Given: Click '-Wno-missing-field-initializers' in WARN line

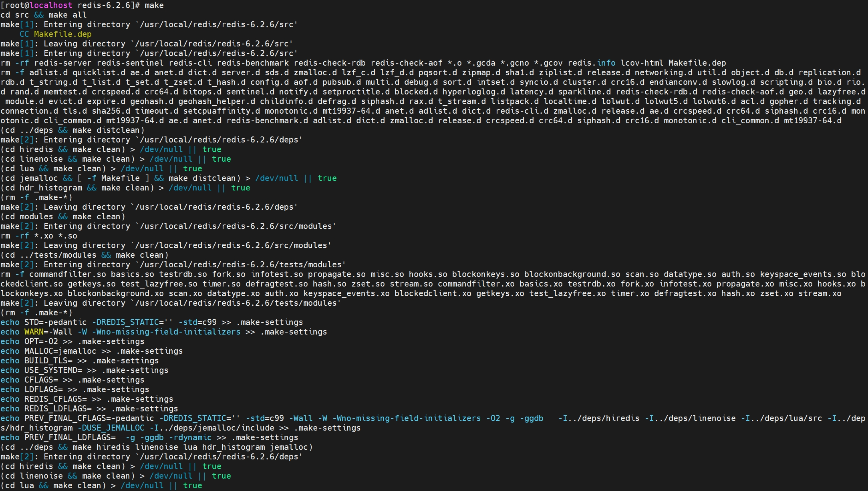Looking at the screenshot, I should (x=166, y=332).
